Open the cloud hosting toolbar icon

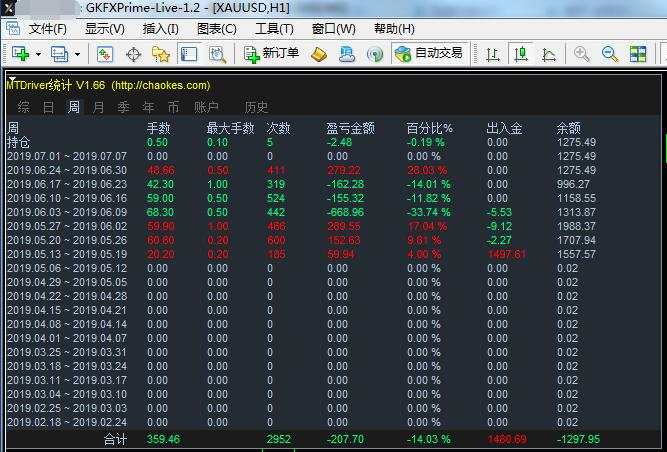click(x=347, y=54)
